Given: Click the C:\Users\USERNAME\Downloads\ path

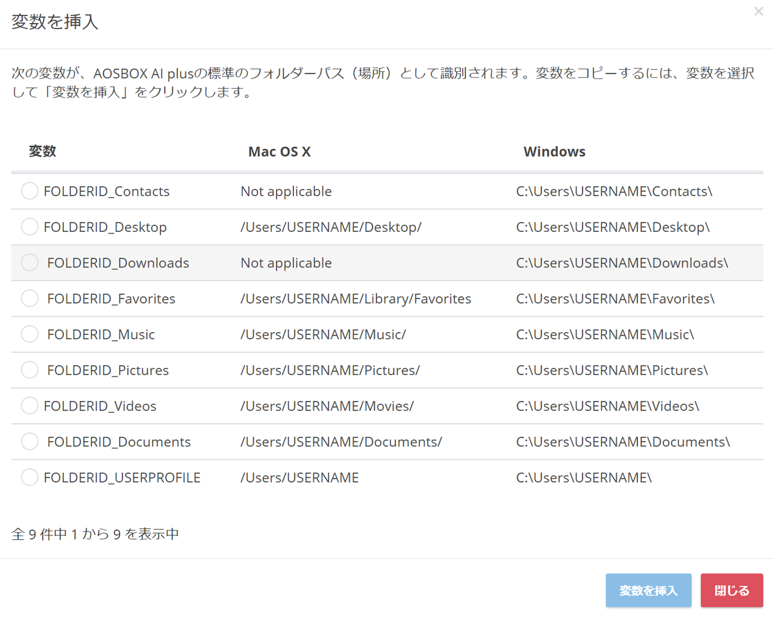Looking at the screenshot, I should pyautogui.click(x=622, y=263).
